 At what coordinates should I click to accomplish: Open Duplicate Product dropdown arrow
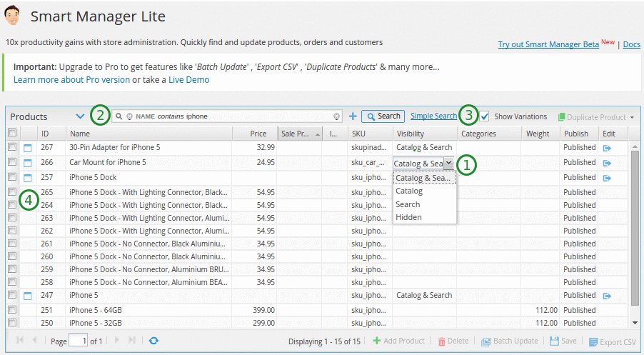tap(632, 118)
